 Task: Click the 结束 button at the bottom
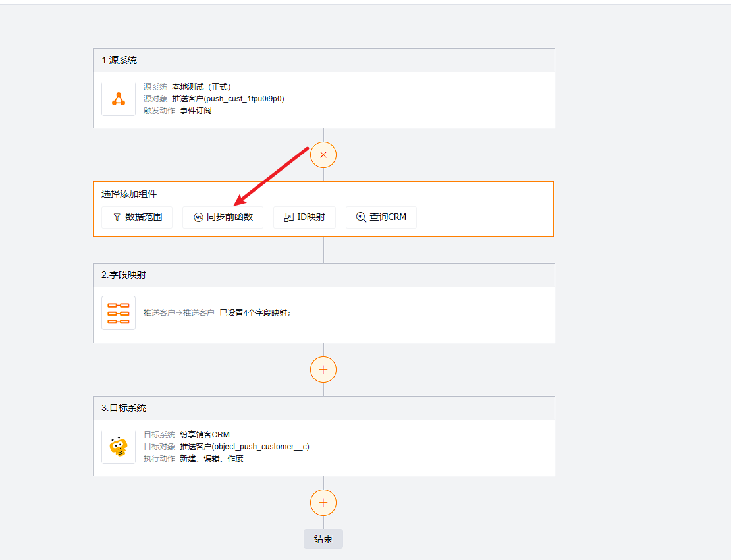(x=323, y=538)
